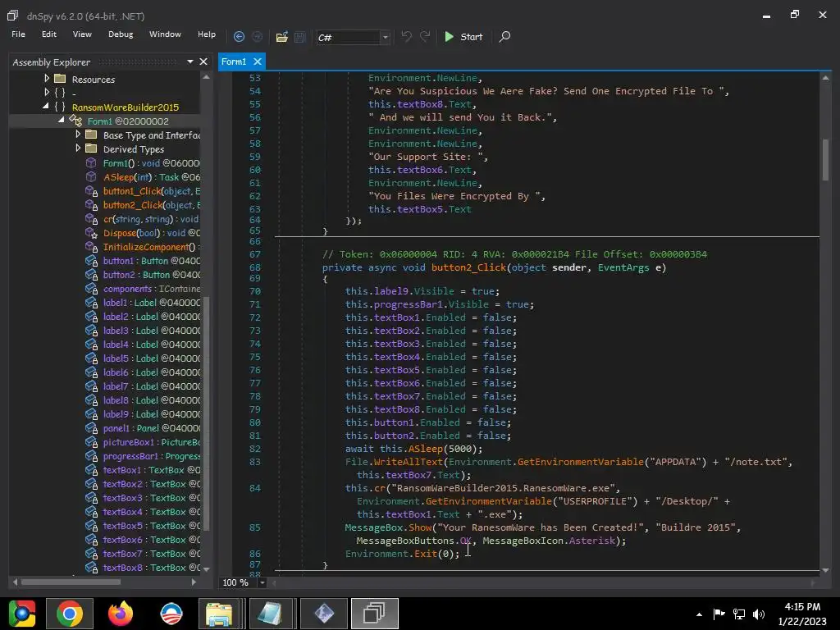Viewport: 840px width, 630px height.
Task: Click the pictureBox1 field icon
Action: [92, 442]
